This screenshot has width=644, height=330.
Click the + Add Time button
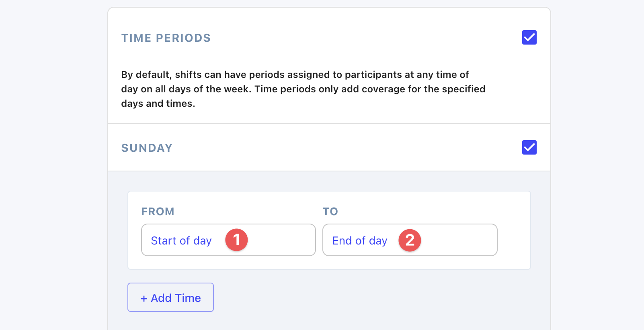(170, 297)
